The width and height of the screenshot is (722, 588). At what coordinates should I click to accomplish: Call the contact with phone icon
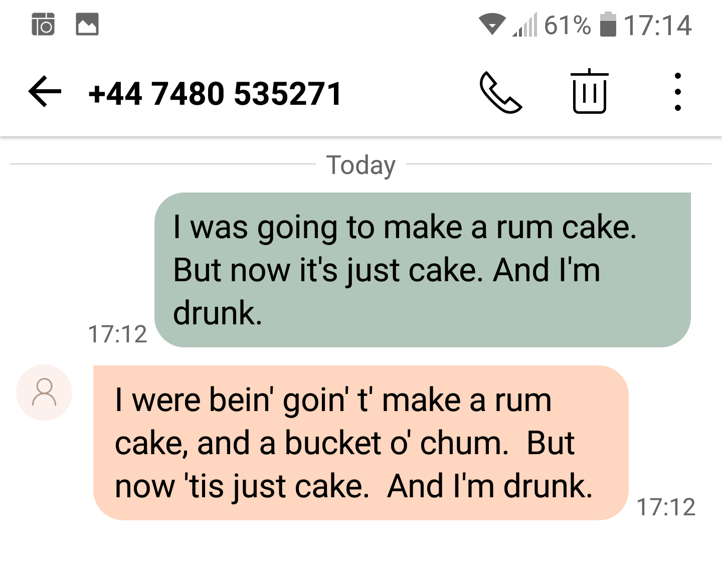coord(500,93)
